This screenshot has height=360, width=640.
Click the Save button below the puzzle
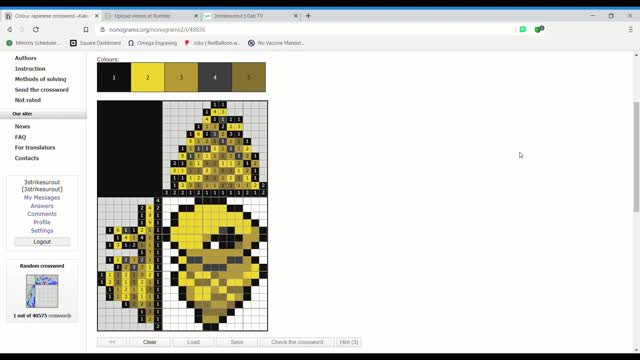click(x=237, y=342)
